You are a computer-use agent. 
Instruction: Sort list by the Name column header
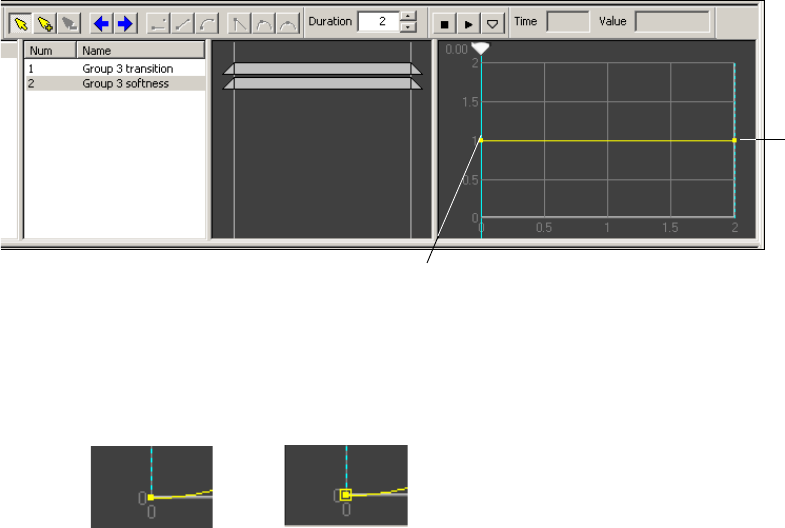[x=141, y=51]
